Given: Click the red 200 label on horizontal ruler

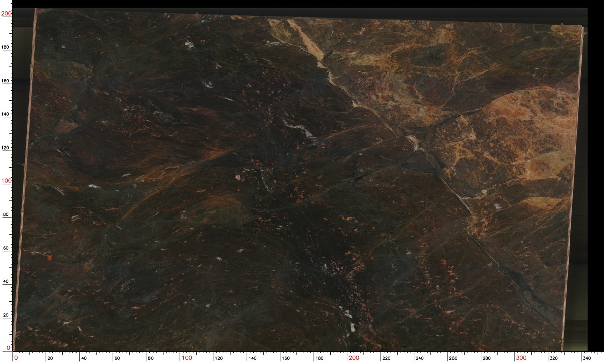Looking at the screenshot, I should [x=355, y=358].
